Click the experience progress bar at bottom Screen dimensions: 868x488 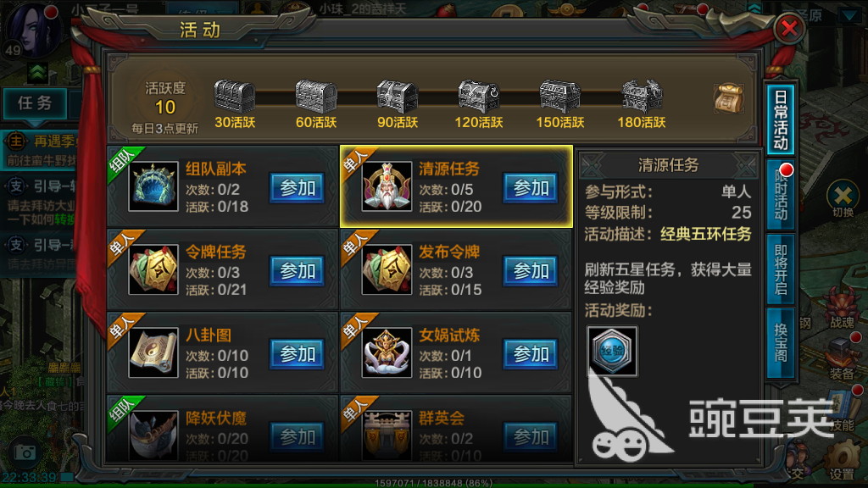pos(433,483)
